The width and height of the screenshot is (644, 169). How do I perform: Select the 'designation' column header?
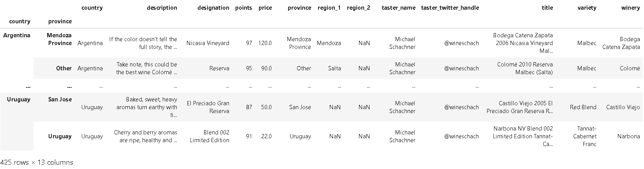click(213, 8)
